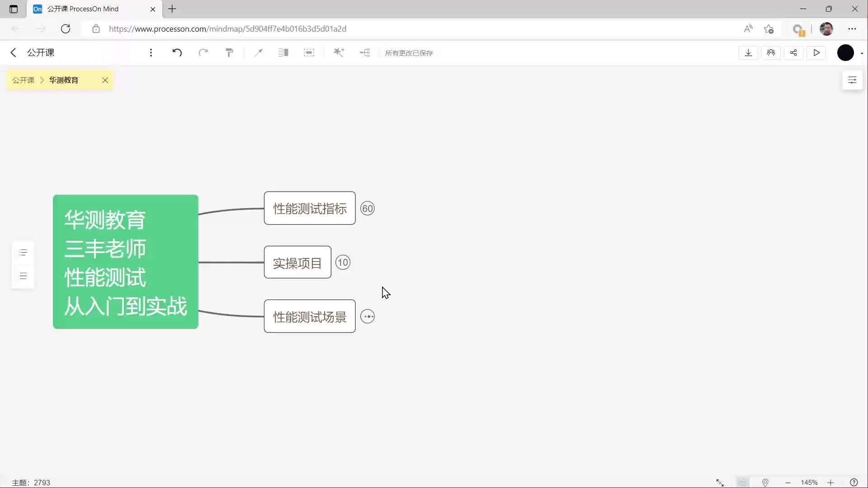
Task: Open the black user avatar menu
Action: click(x=846, y=53)
